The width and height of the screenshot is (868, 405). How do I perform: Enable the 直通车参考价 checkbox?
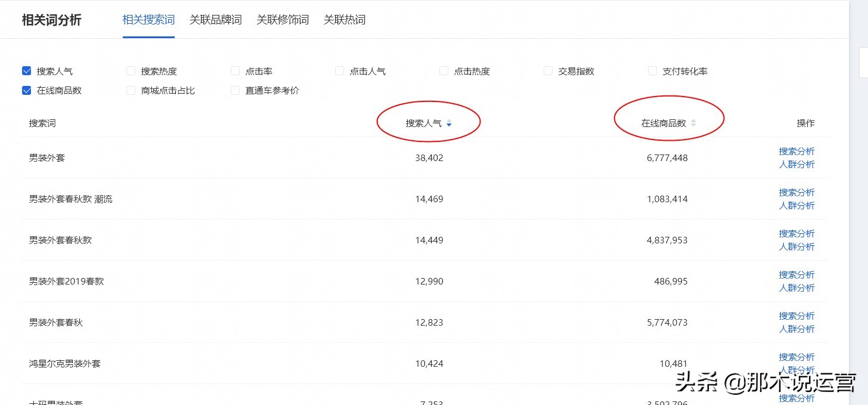[x=234, y=90]
